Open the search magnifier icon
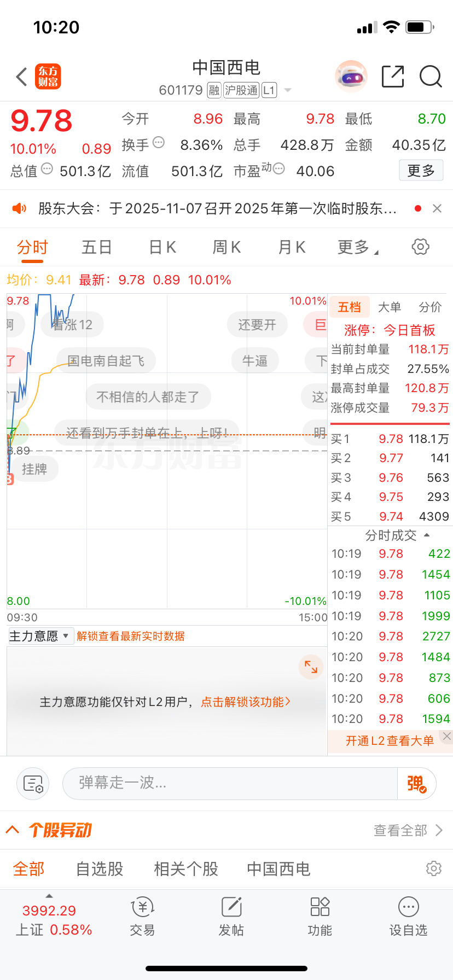 tap(431, 77)
